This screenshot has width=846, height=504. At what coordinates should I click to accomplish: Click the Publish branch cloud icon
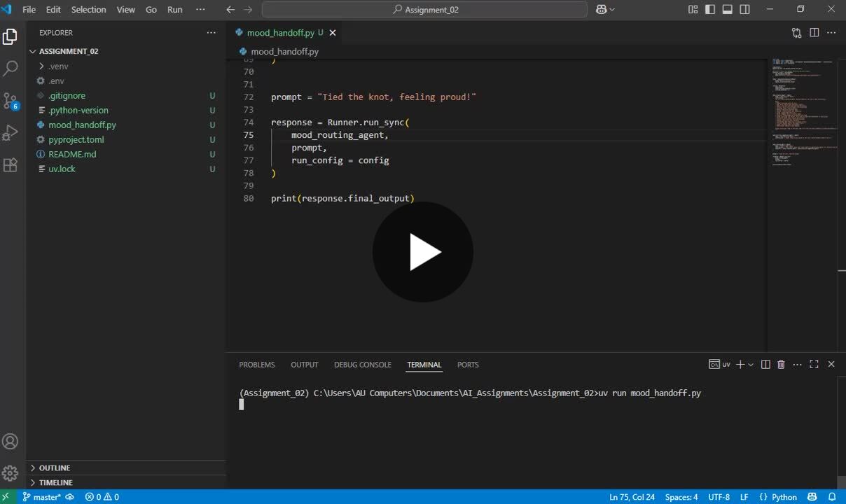[69, 497]
